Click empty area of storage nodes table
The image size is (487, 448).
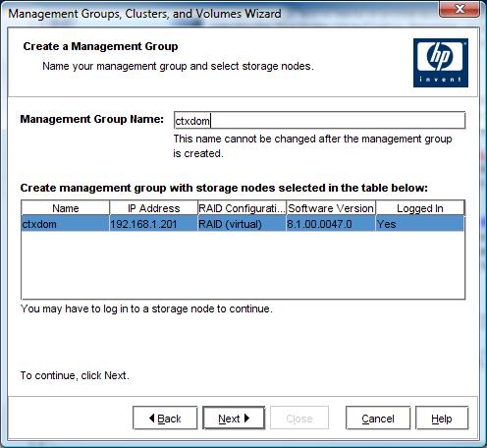243,265
